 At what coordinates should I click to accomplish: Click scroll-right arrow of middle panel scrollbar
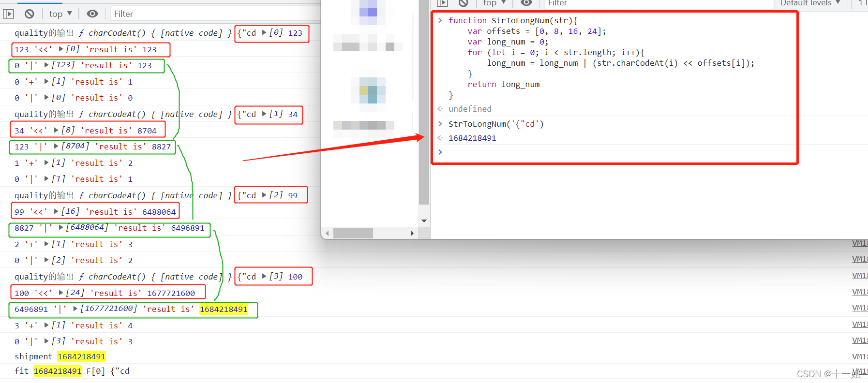[412, 234]
